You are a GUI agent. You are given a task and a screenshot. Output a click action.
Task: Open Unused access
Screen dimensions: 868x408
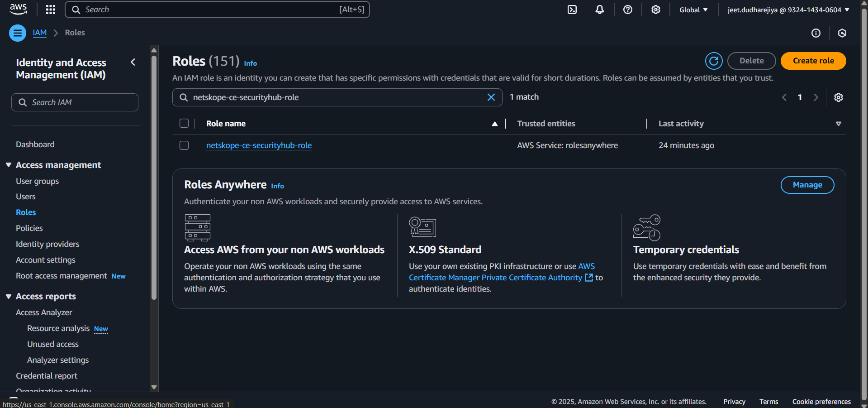coord(53,344)
